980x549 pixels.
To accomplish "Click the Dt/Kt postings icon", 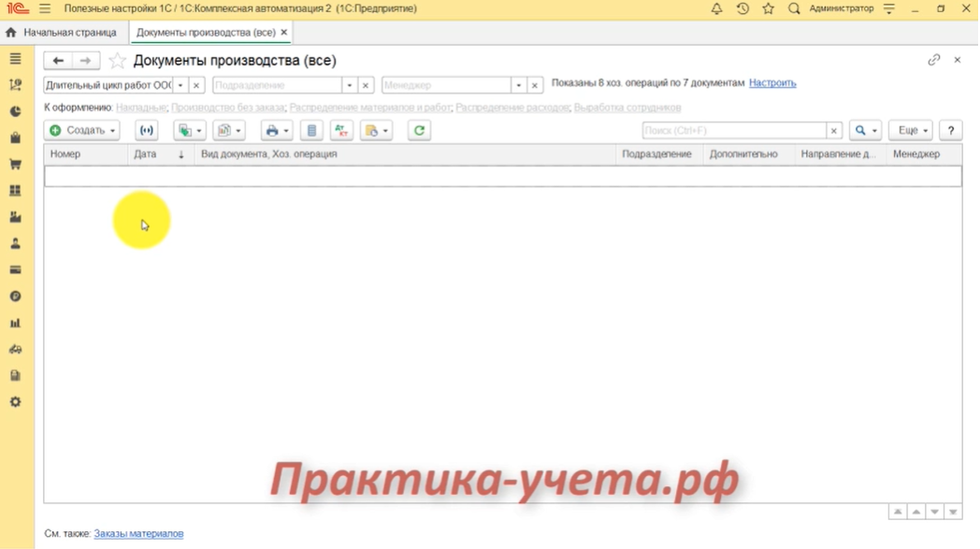I will tap(341, 131).
